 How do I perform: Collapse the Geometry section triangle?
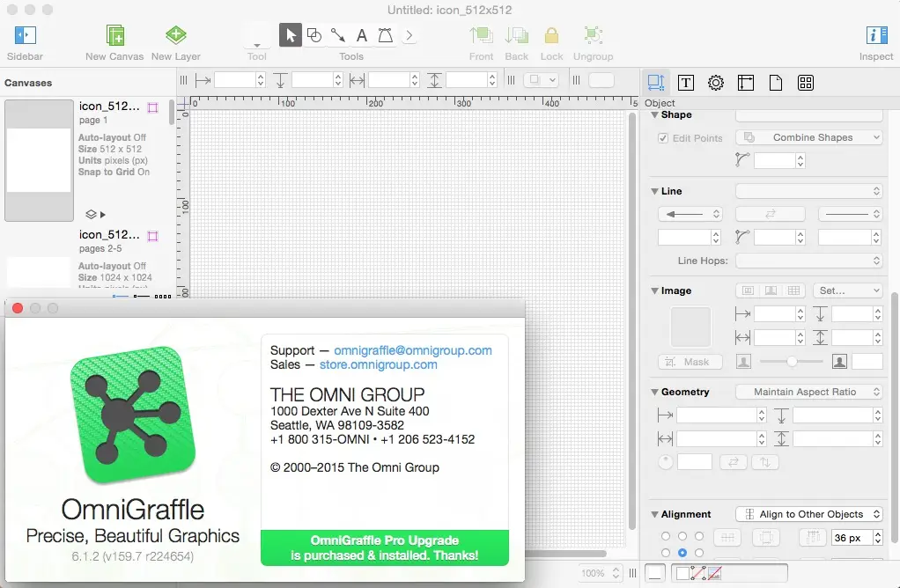pyautogui.click(x=654, y=392)
